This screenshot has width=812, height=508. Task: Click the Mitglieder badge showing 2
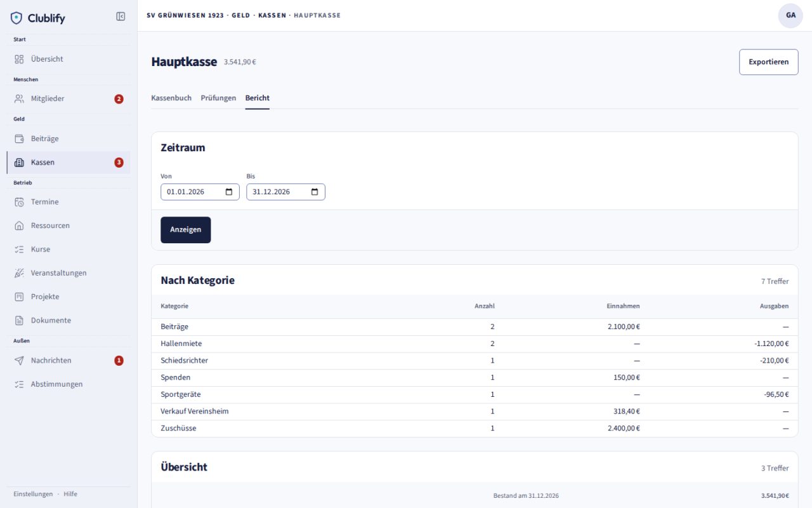coord(119,99)
